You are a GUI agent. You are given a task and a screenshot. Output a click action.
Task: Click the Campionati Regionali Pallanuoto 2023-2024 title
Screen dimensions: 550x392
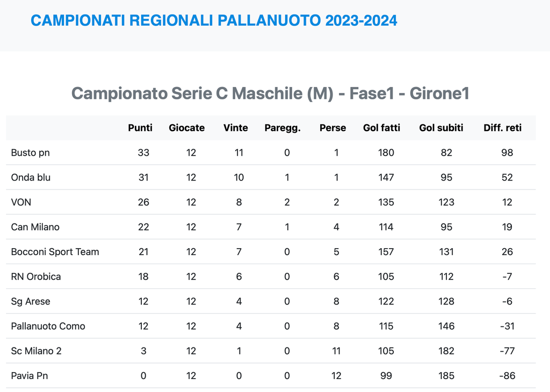pyautogui.click(x=214, y=20)
